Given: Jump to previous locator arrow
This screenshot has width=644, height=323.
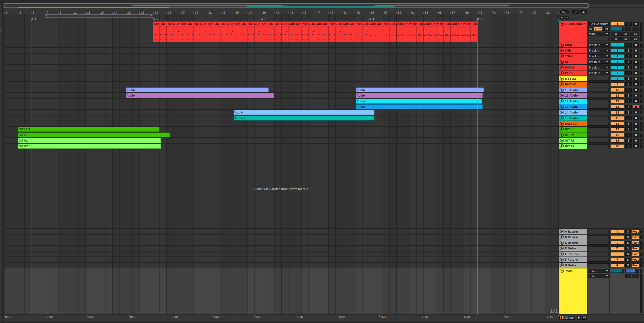Looking at the screenshot, I should pyautogui.click(x=562, y=18).
